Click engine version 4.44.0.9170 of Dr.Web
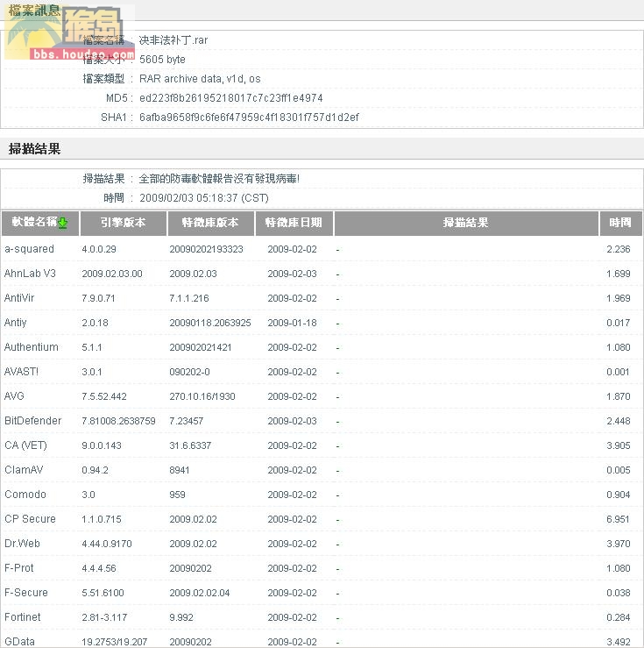The width and height of the screenshot is (644, 648). (107, 544)
